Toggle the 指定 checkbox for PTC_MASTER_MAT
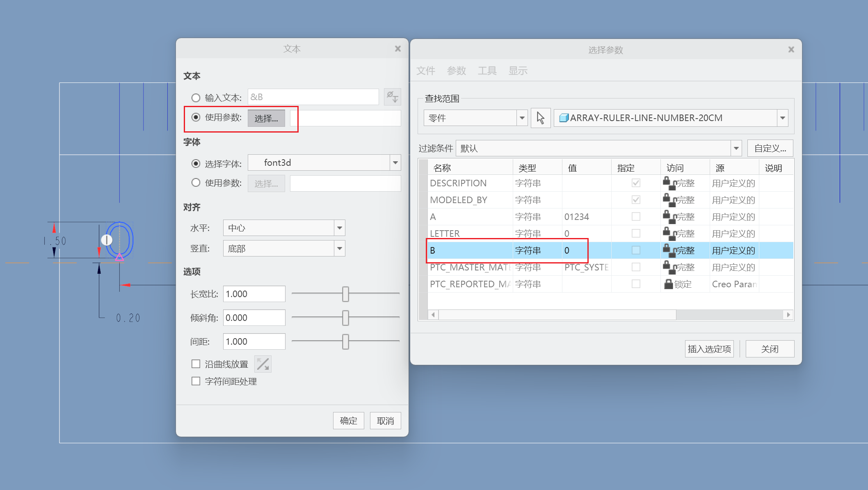 pos(636,267)
